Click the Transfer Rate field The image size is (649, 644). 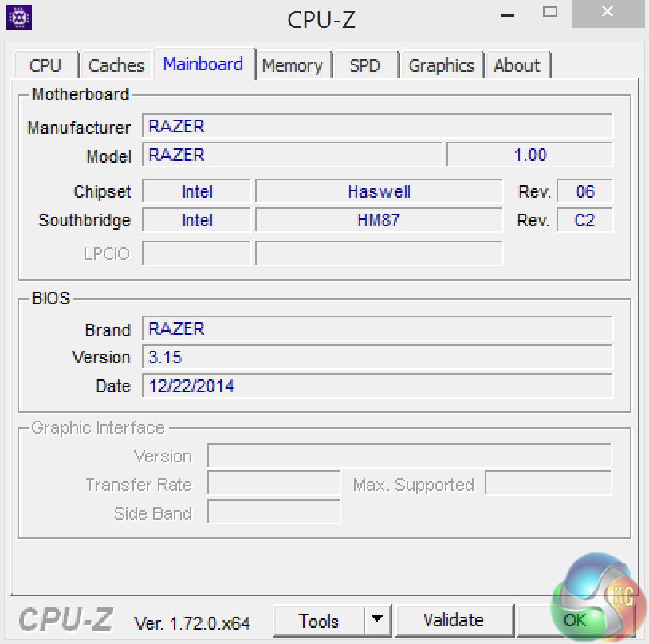click(273, 483)
